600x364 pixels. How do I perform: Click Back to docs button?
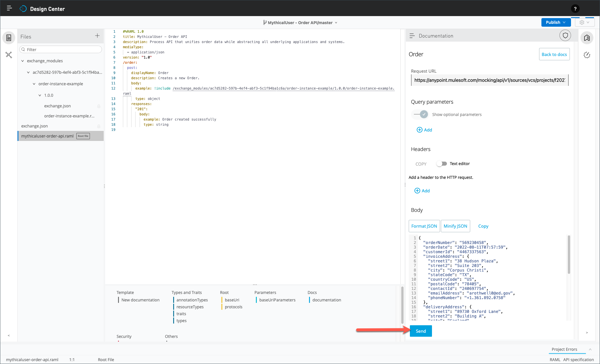(554, 54)
